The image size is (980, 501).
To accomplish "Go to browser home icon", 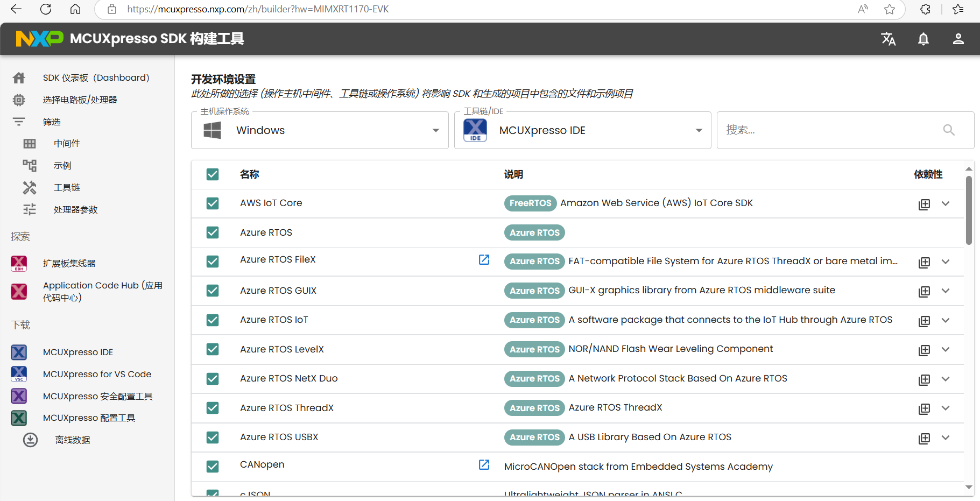I will tap(75, 9).
